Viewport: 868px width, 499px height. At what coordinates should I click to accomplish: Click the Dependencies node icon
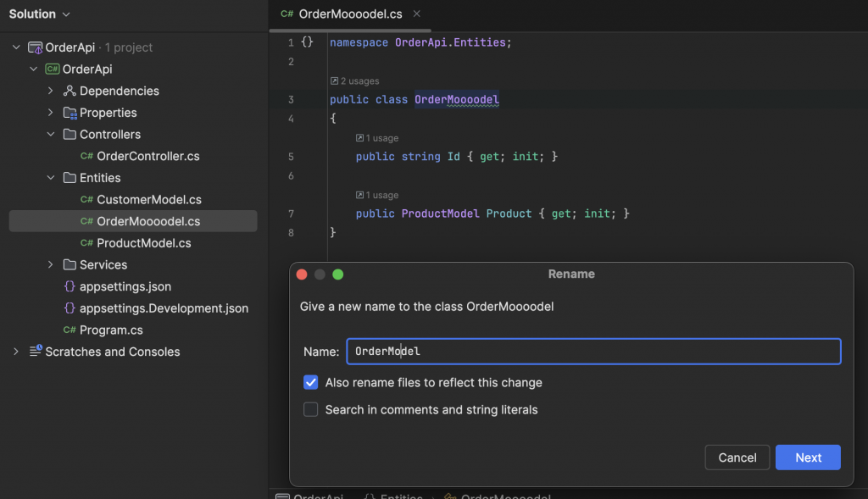click(70, 91)
